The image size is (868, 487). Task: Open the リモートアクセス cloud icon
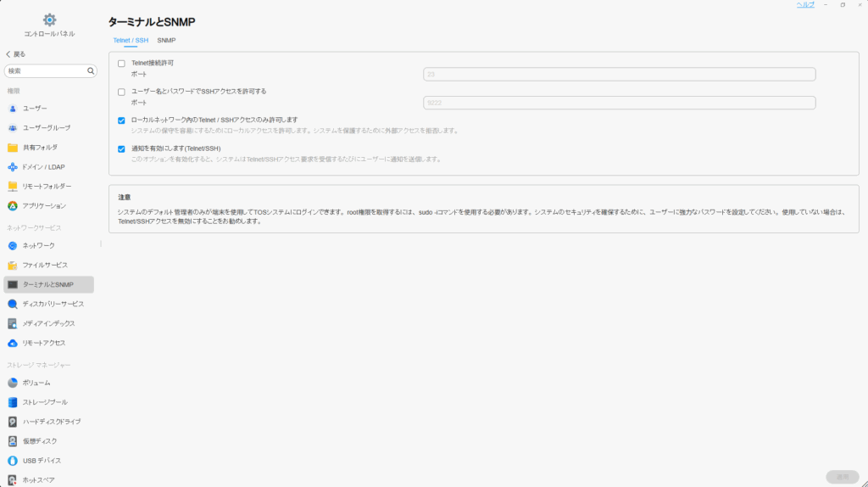point(13,343)
